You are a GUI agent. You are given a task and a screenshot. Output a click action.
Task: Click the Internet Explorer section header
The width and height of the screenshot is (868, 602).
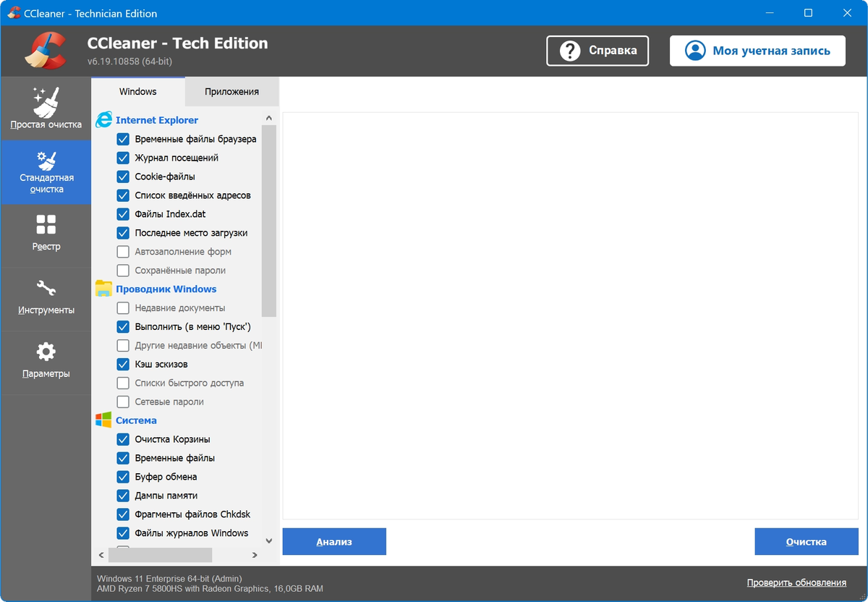coord(157,120)
